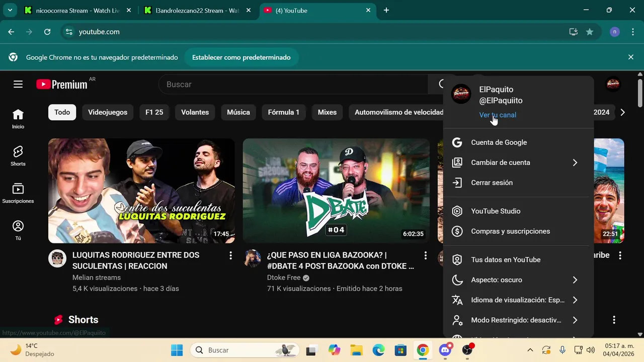Reload the page in Chrome
Screen dimensions: 644x362
47,32
